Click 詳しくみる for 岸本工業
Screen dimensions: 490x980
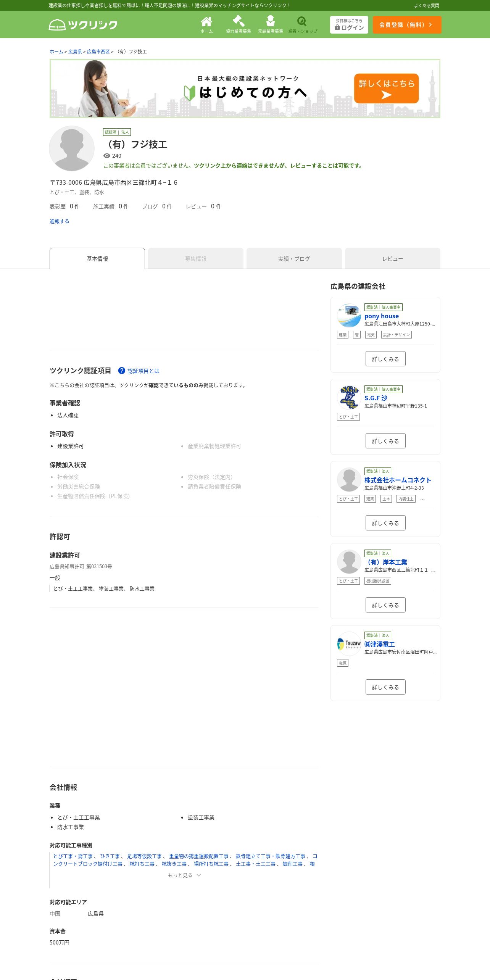(x=385, y=605)
